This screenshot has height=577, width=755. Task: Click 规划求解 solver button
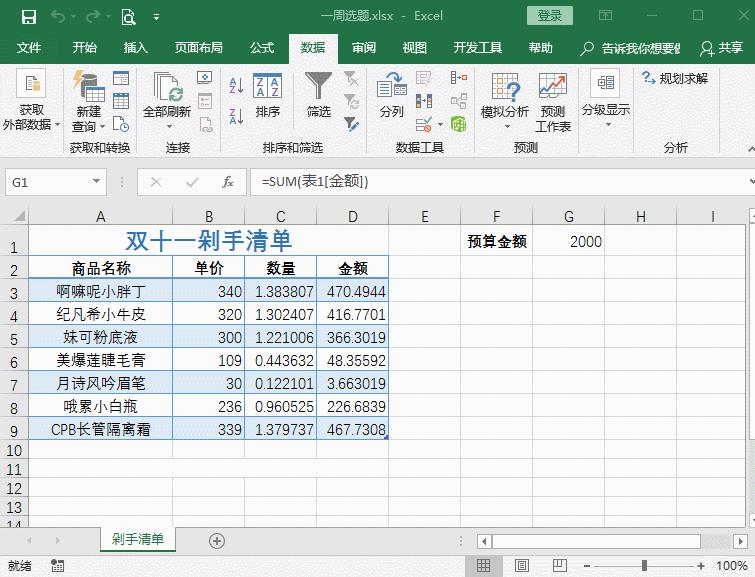[x=675, y=78]
